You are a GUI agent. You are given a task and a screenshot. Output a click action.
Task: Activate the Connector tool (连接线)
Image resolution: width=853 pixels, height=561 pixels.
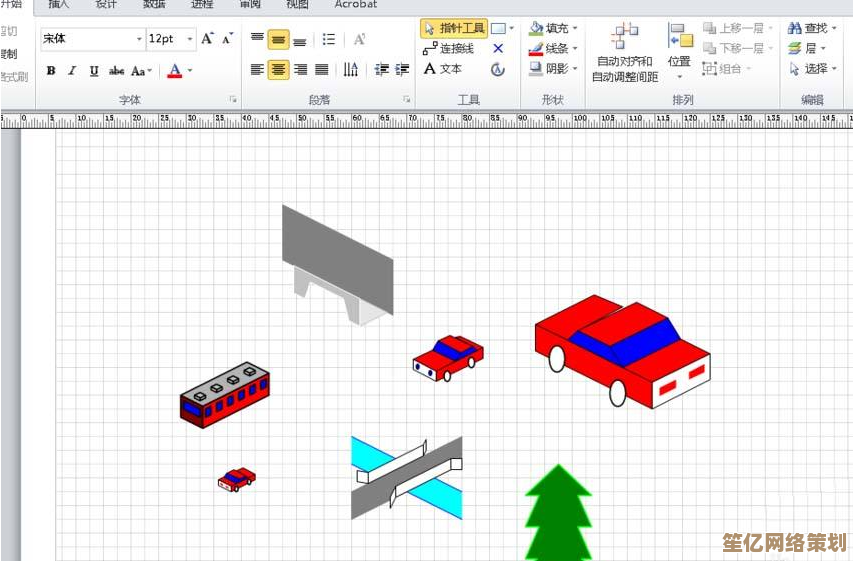449,49
